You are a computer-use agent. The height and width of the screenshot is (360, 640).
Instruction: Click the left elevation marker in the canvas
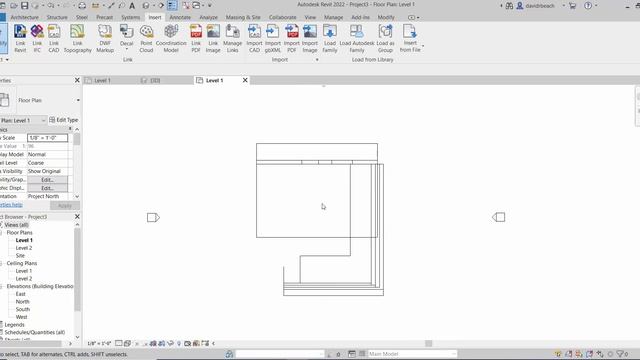click(x=153, y=218)
